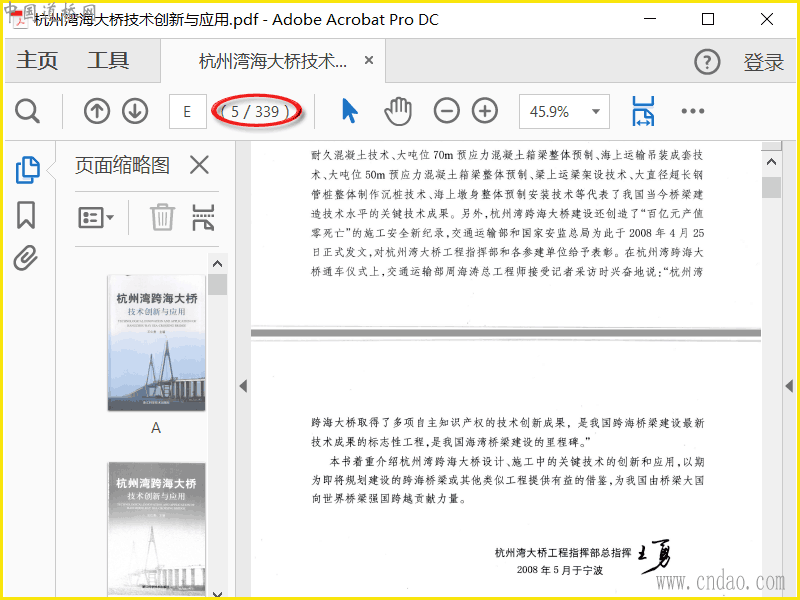Expand right tools pane with triangle arrow
The width and height of the screenshot is (800, 600).
pyautogui.click(x=789, y=386)
